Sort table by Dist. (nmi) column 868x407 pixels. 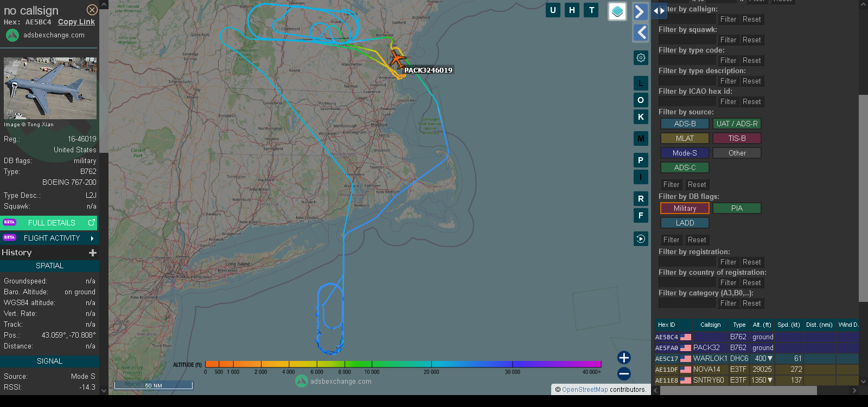[819, 325]
